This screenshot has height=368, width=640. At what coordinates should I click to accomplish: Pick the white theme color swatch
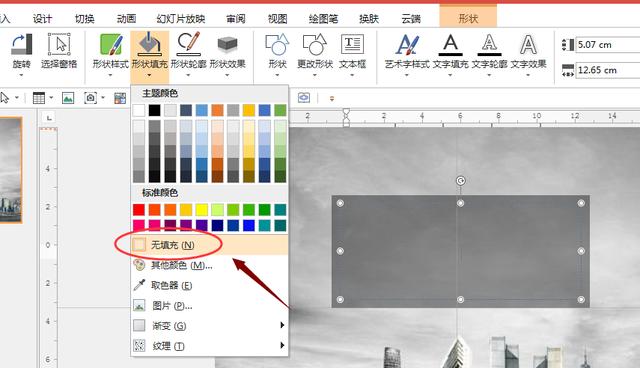139,110
